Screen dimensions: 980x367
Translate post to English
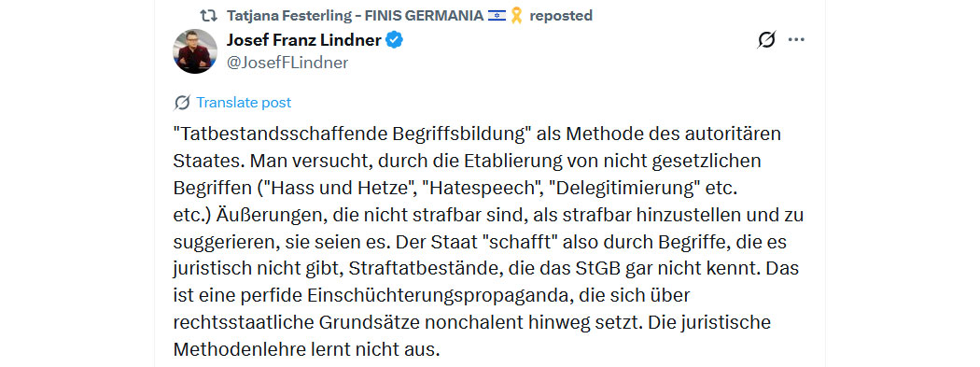click(x=244, y=103)
